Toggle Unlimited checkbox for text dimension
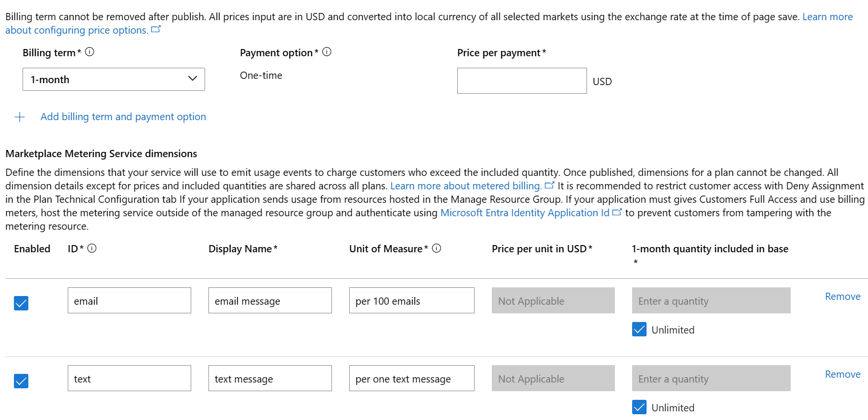The image size is (868, 420). tap(639, 408)
